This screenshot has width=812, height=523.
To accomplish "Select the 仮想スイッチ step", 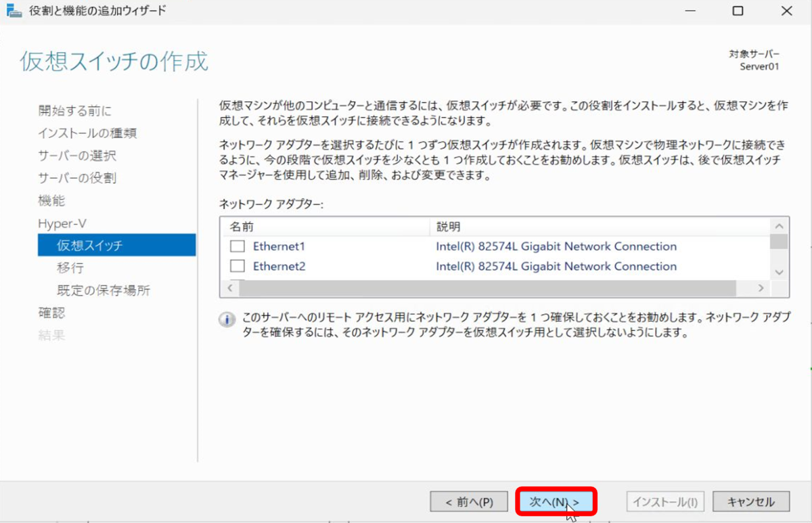I will click(117, 245).
